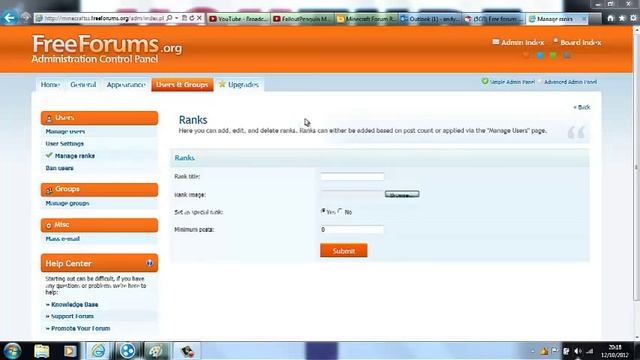Click the volume speaker tray icon
This screenshot has height=360, width=640.
tap(577, 351)
